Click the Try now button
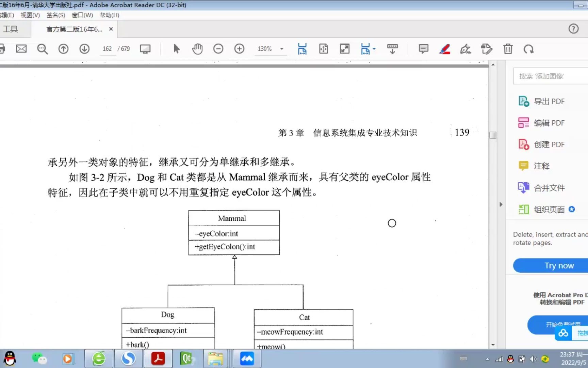The height and width of the screenshot is (368, 588). click(x=559, y=265)
